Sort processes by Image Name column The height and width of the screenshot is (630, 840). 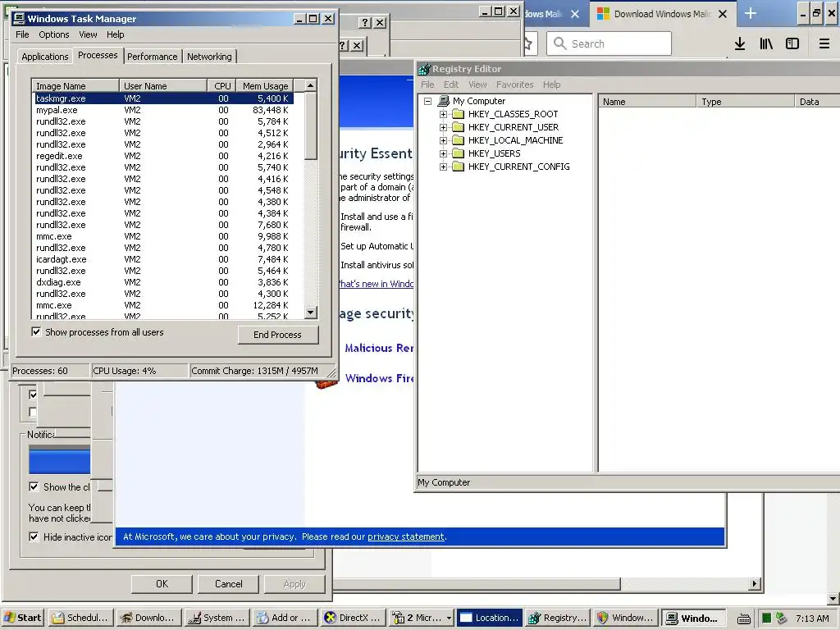[75, 85]
